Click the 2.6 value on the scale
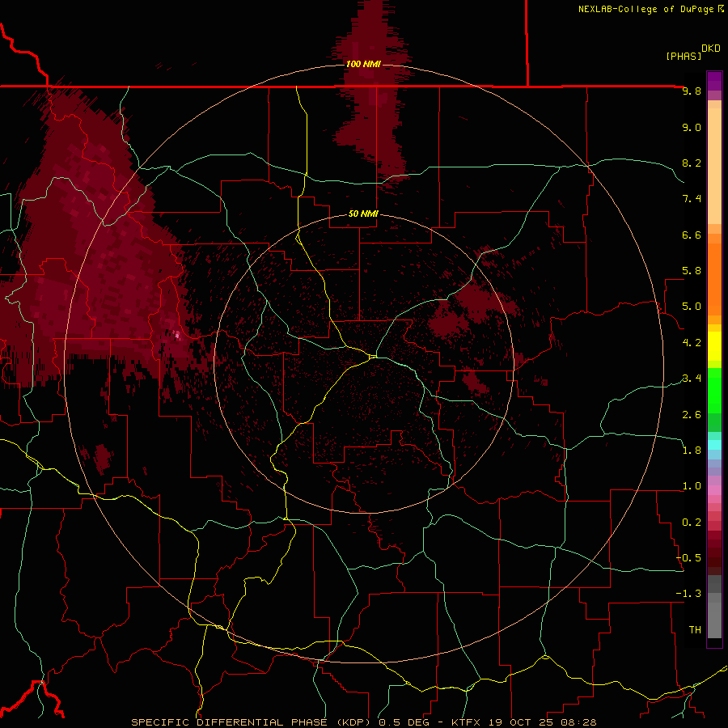Viewport: 728px width, 728px height. click(692, 415)
